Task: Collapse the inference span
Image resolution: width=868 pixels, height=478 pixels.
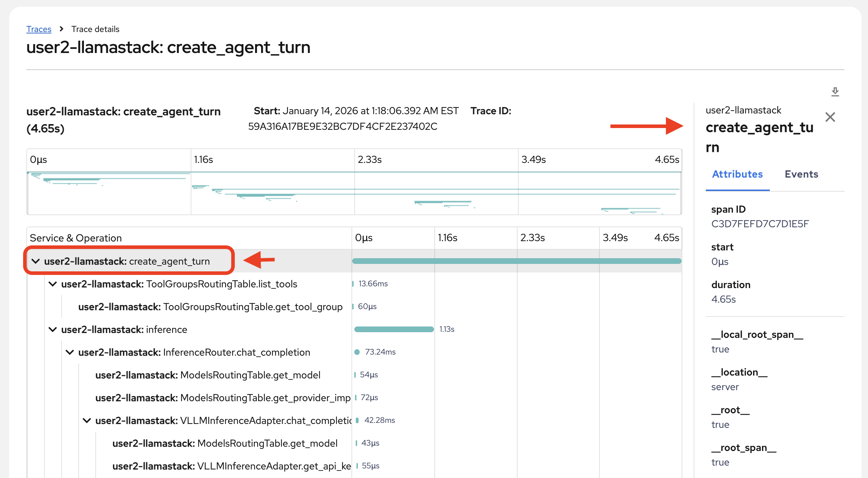Action: click(x=53, y=329)
